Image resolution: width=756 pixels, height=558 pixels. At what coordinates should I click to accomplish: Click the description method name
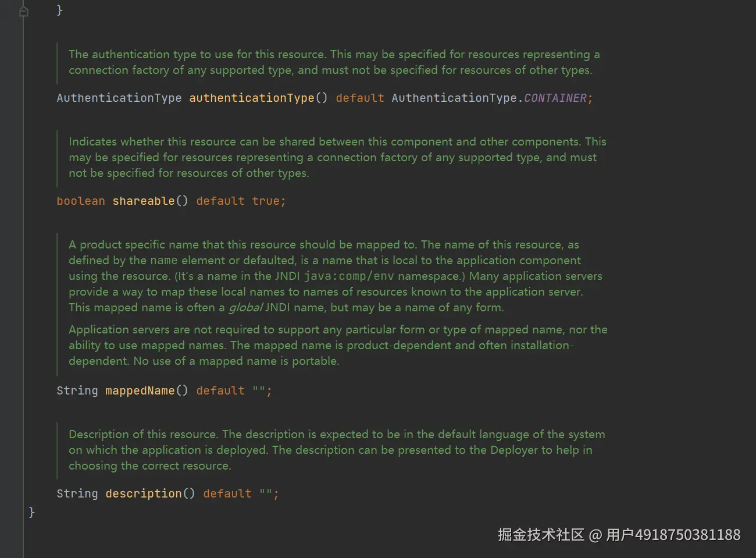tap(143, 493)
